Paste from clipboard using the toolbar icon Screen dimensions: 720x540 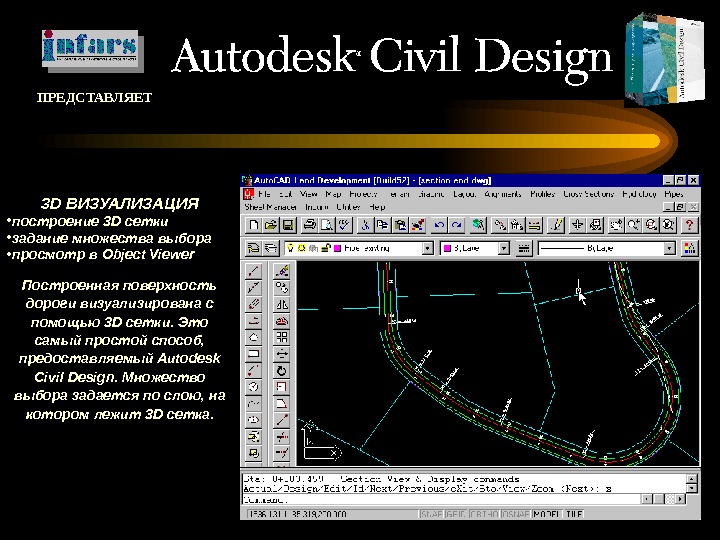[x=400, y=225]
